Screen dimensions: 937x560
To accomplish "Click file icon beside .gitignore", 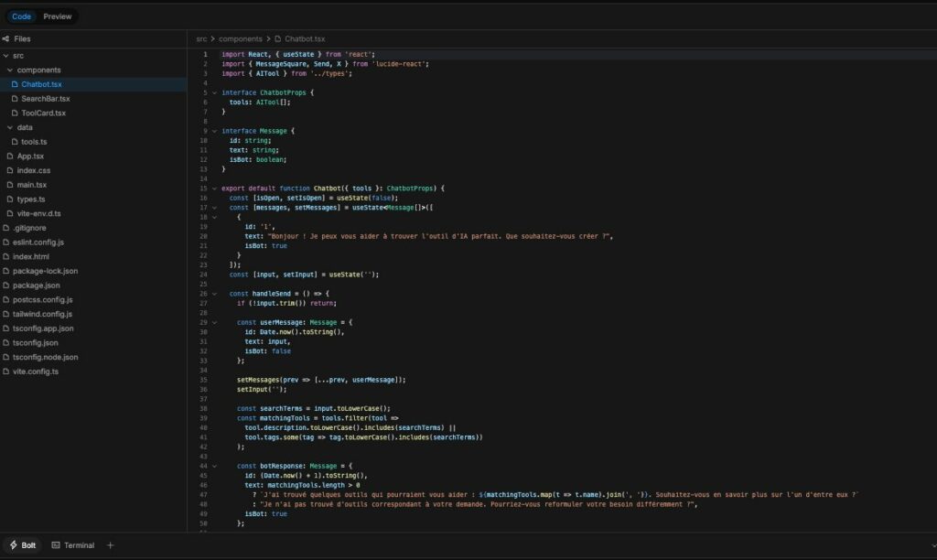I will tap(6, 228).
